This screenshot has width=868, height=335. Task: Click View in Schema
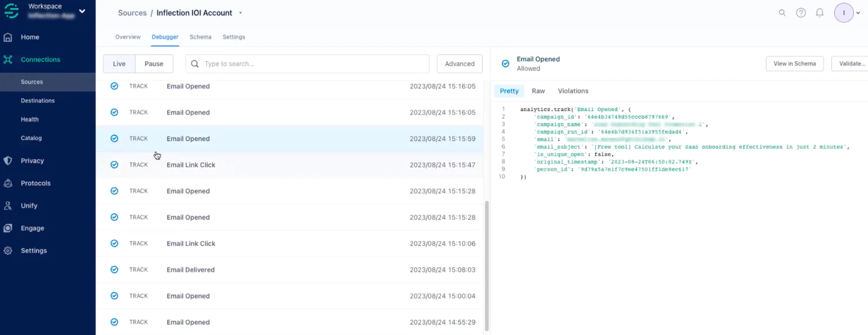pyautogui.click(x=795, y=64)
